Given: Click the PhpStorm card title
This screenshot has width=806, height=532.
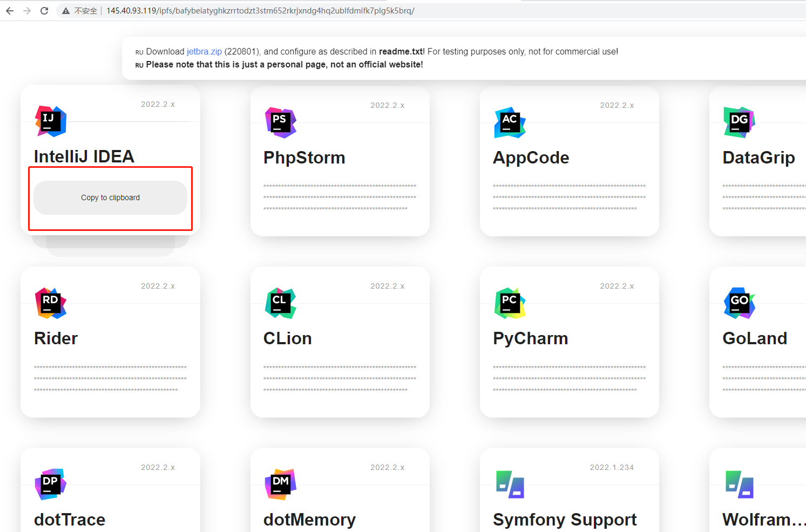Looking at the screenshot, I should coord(304,158).
